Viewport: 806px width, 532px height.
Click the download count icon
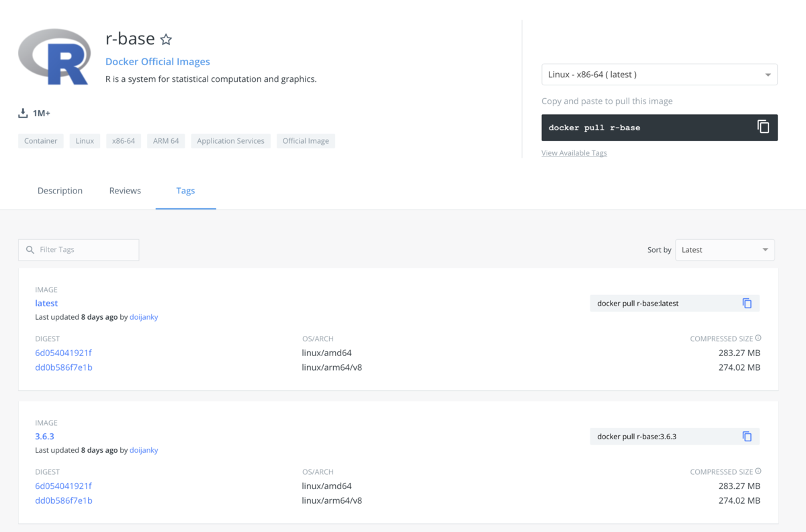pos(24,113)
